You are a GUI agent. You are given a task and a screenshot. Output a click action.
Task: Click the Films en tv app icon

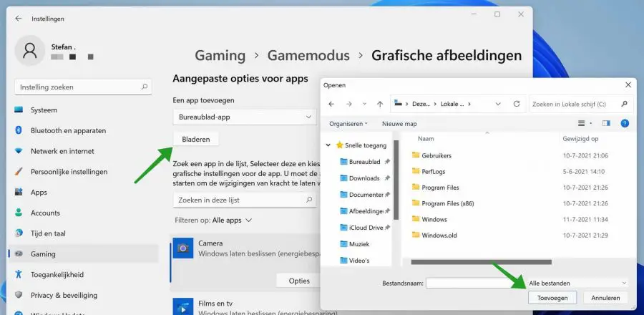pos(182,307)
